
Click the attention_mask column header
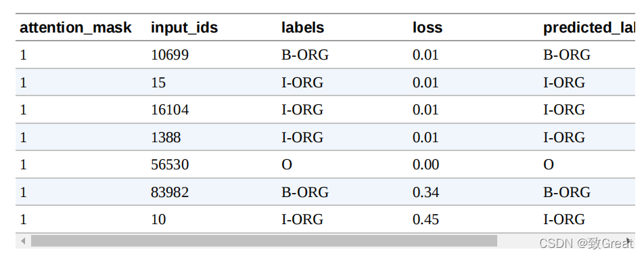pos(76,28)
